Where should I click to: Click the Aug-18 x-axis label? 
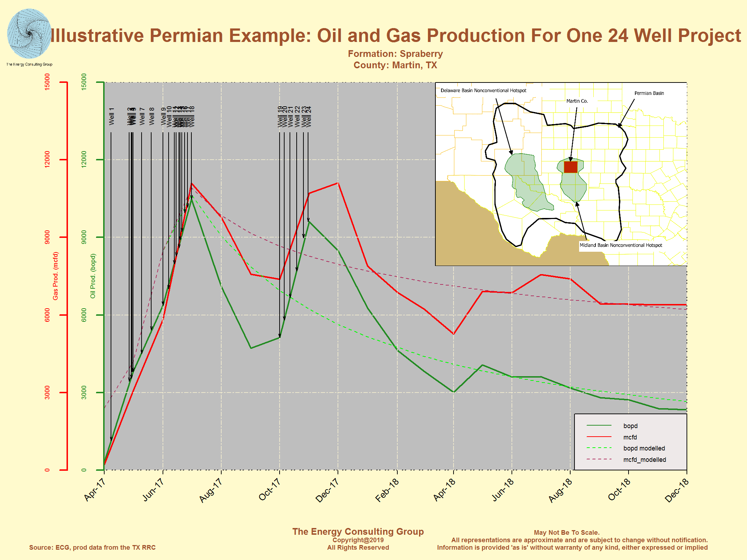point(560,490)
